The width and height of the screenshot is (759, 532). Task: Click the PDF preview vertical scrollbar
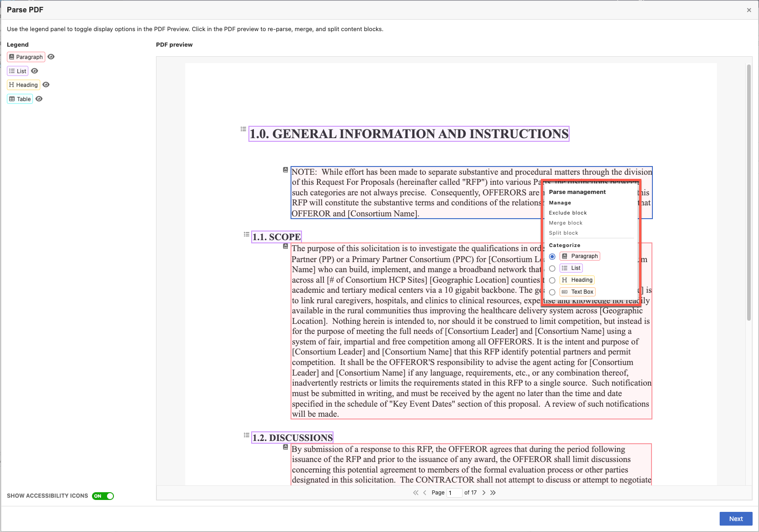click(749, 192)
